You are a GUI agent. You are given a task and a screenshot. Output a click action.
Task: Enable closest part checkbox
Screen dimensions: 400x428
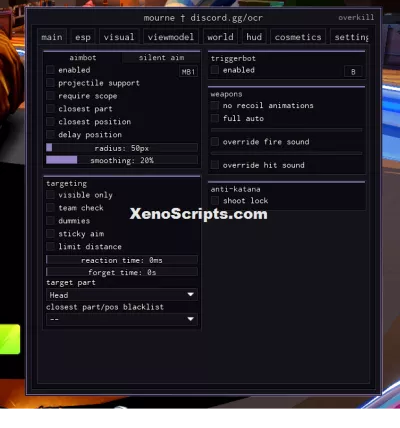click(50, 109)
